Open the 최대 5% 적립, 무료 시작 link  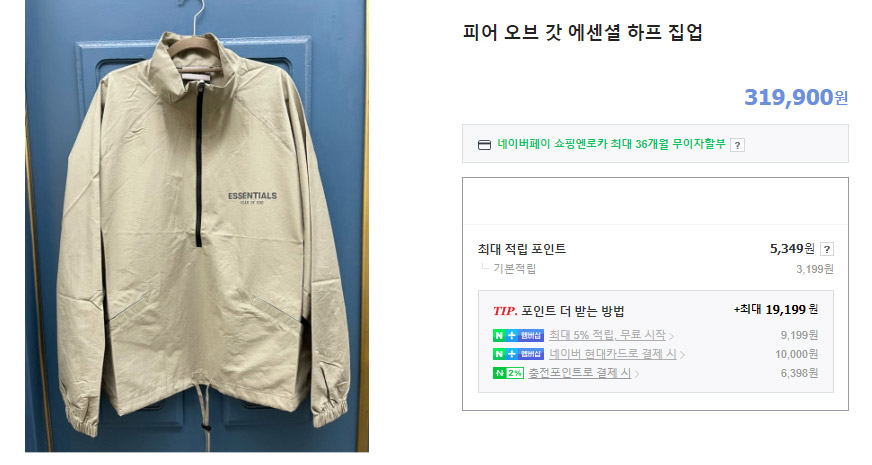[607, 335]
